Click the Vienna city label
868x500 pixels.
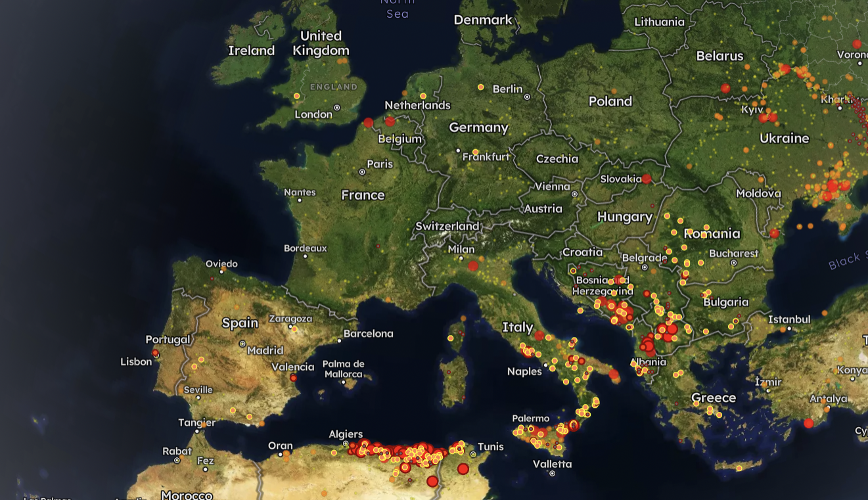(x=552, y=187)
